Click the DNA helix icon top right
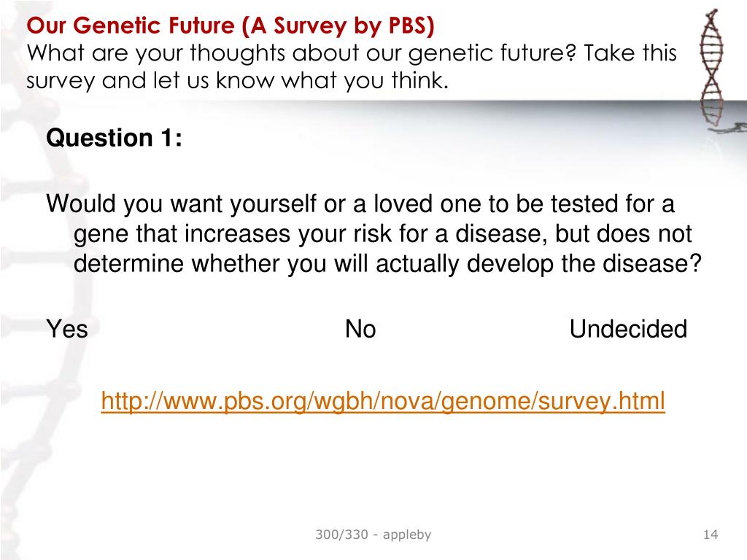This screenshot has height=560, width=747. pyautogui.click(x=712, y=69)
